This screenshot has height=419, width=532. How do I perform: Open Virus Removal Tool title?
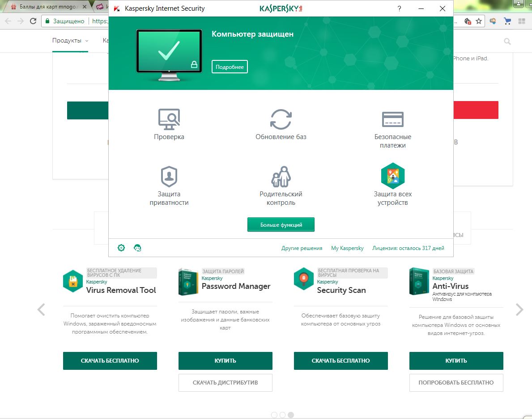coord(121,290)
